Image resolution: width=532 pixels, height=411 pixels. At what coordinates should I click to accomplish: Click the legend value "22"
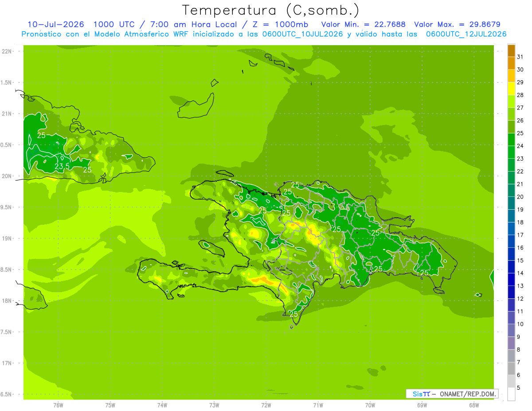tap(520, 171)
